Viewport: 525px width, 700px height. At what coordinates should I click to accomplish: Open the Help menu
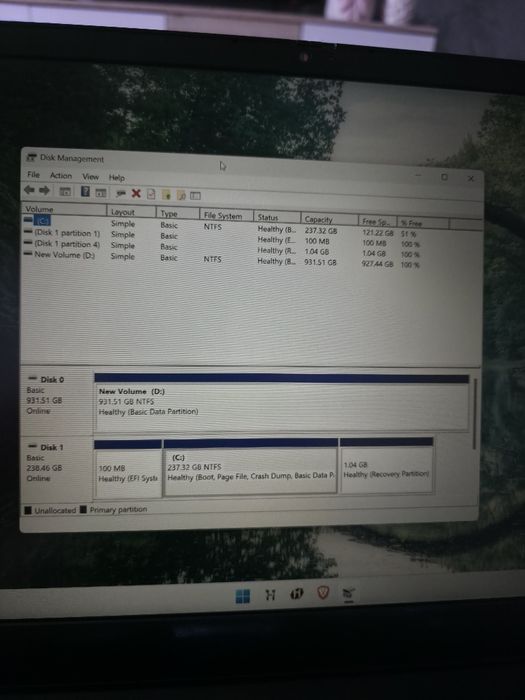pos(117,178)
